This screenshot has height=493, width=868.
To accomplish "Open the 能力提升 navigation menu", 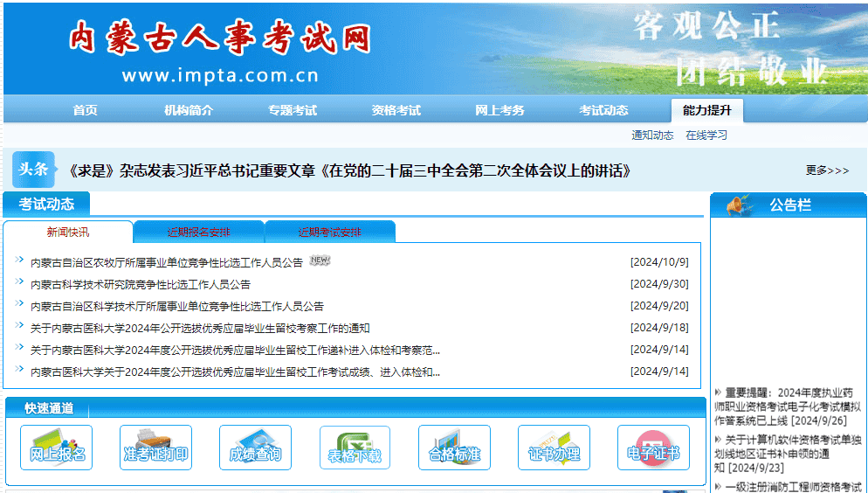I will coord(707,110).
